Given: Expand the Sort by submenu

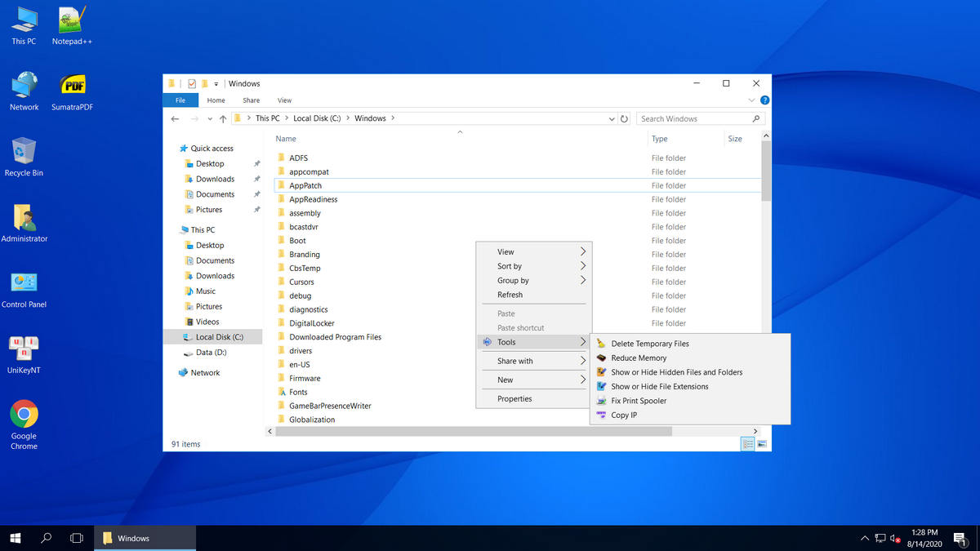Looking at the screenshot, I should [509, 265].
